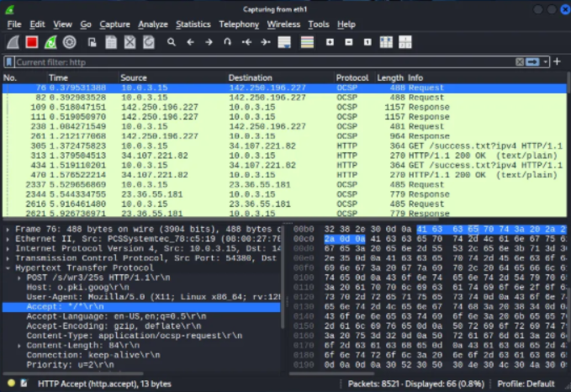Click the find packet magnifier icon
Image resolution: width=571 pixels, height=392 pixels.
point(172,41)
